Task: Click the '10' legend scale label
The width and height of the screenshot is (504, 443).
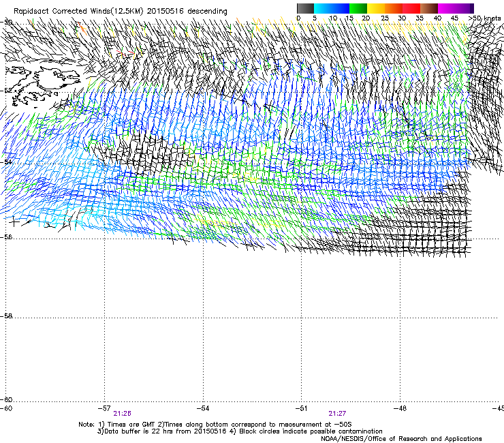Action: click(333, 18)
